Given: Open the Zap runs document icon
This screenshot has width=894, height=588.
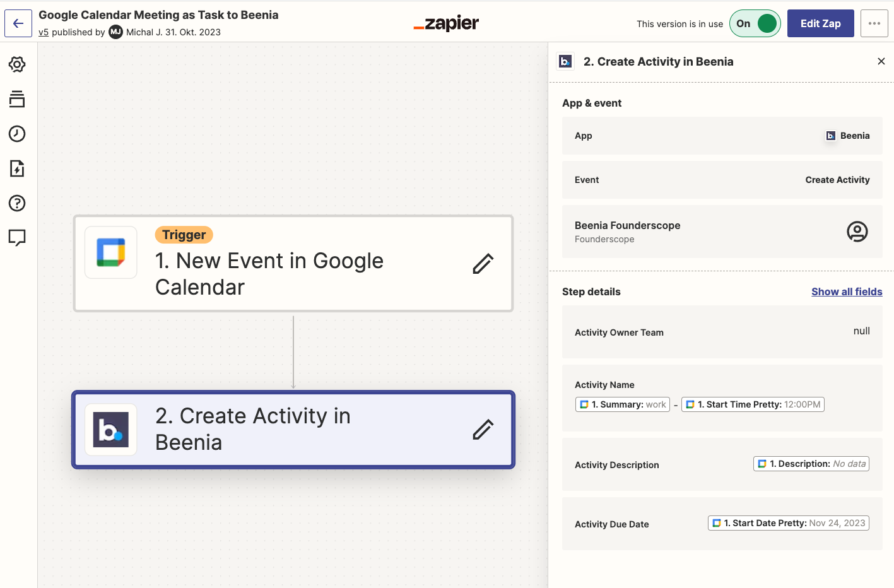Looking at the screenshot, I should pyautogui.click(x=16, y=168).
